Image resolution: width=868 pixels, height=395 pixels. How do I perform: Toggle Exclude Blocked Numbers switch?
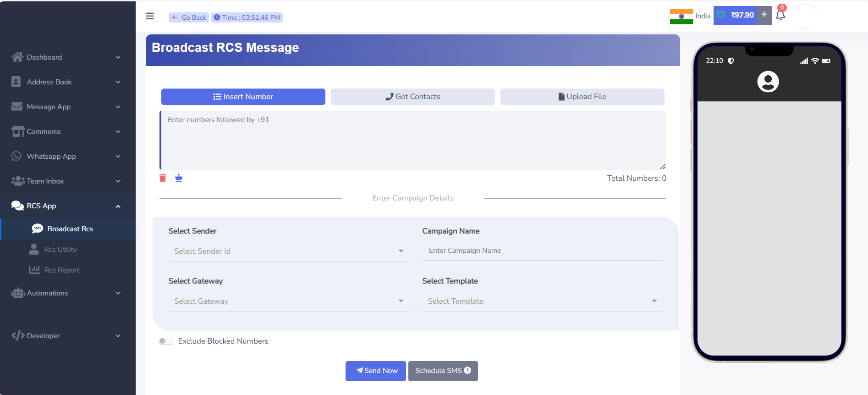(166, 341)
